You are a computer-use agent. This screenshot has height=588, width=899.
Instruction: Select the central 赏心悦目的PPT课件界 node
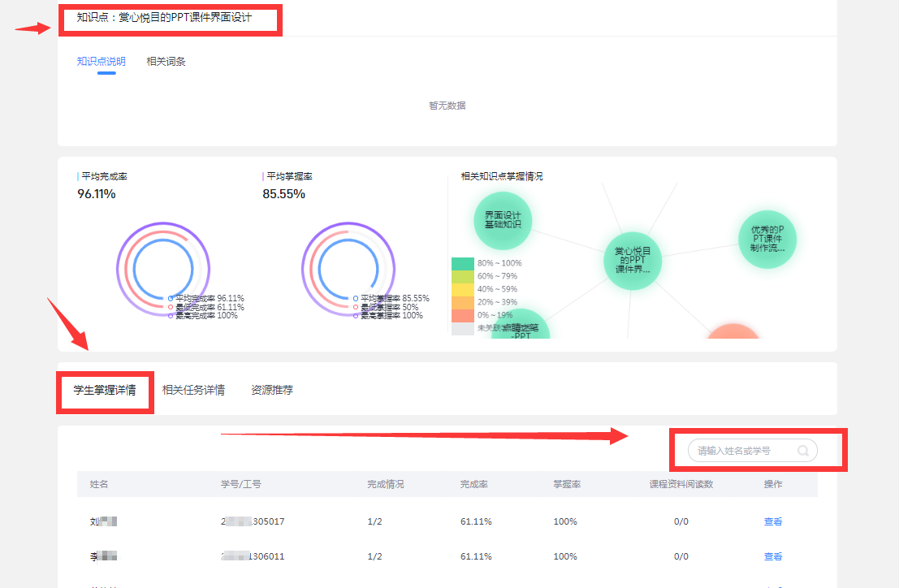(x=633, y=260)
